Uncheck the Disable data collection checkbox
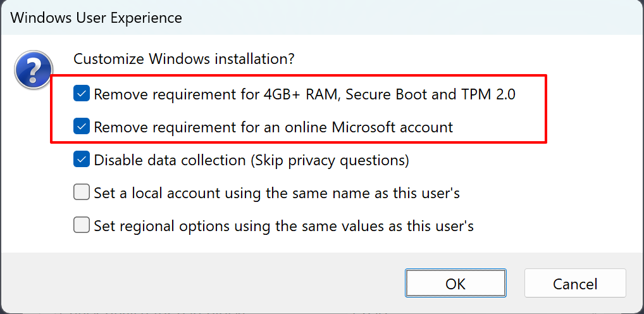This screenshot has height=314, width=644. [81, 160]
